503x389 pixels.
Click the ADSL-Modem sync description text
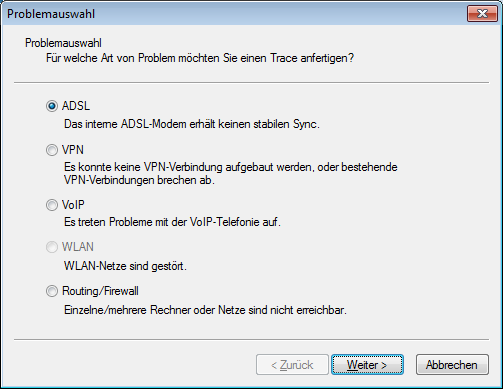[x=192, y=124]
